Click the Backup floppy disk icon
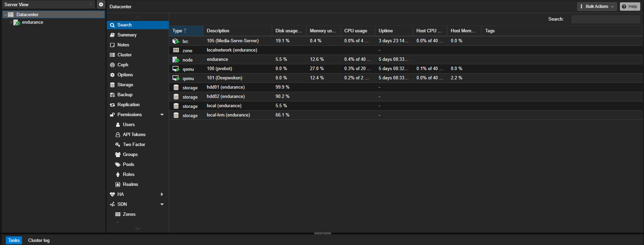 pos(112,95)
